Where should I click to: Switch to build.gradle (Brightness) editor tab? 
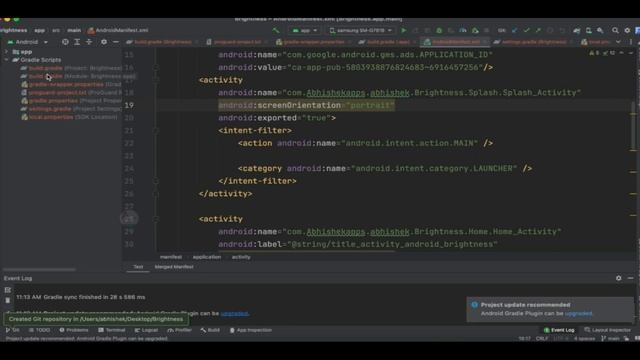pos(162,42)
